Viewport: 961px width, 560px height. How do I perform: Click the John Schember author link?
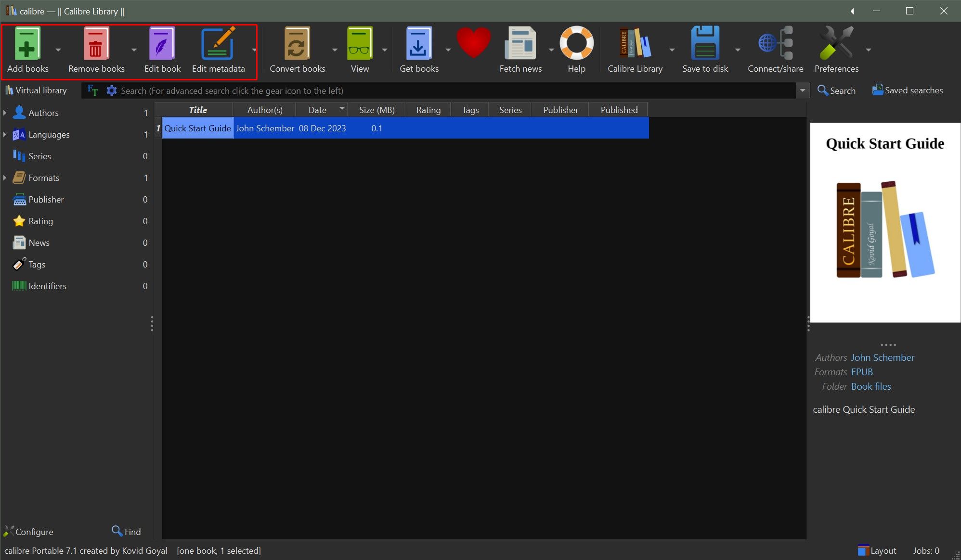point(882,357)
